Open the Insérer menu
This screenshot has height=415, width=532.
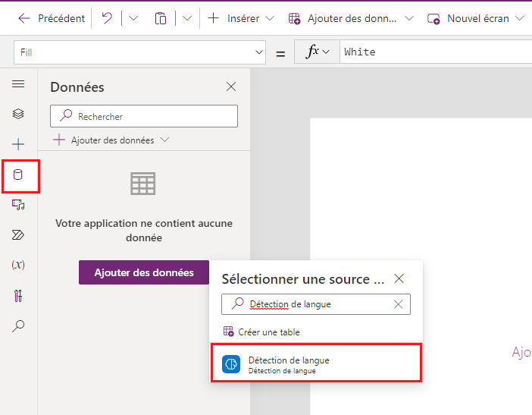click(x=241, y=18)
